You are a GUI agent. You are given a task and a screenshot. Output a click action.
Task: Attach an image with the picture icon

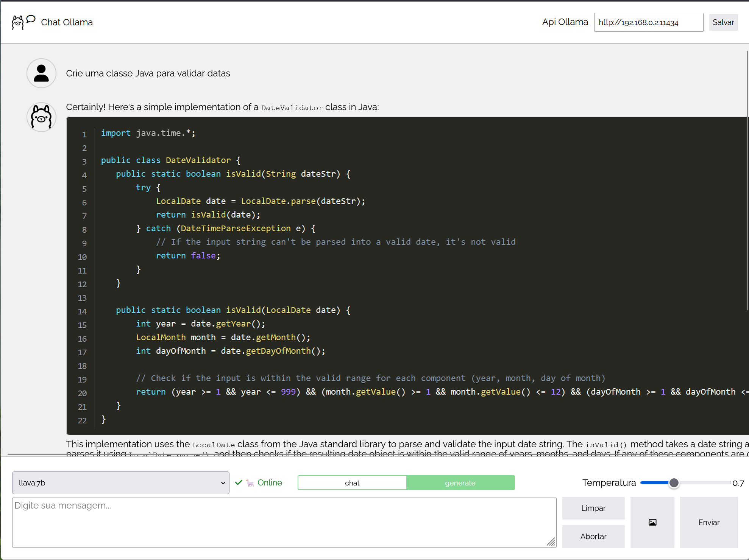point(652,522)
